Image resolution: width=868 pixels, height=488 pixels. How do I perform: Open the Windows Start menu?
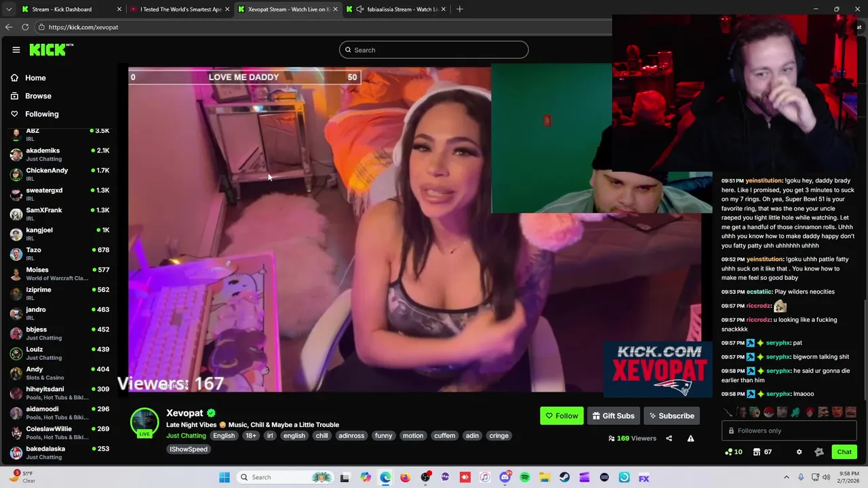point(224,477)
